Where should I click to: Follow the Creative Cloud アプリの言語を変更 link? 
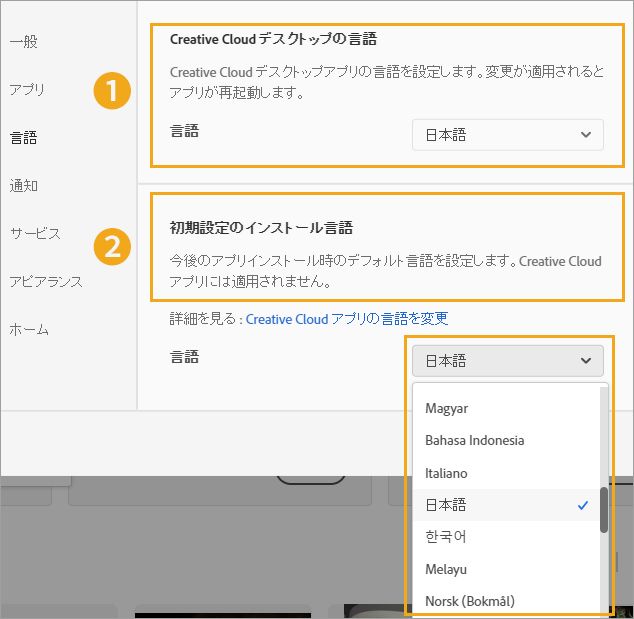[x=347, y=319]
